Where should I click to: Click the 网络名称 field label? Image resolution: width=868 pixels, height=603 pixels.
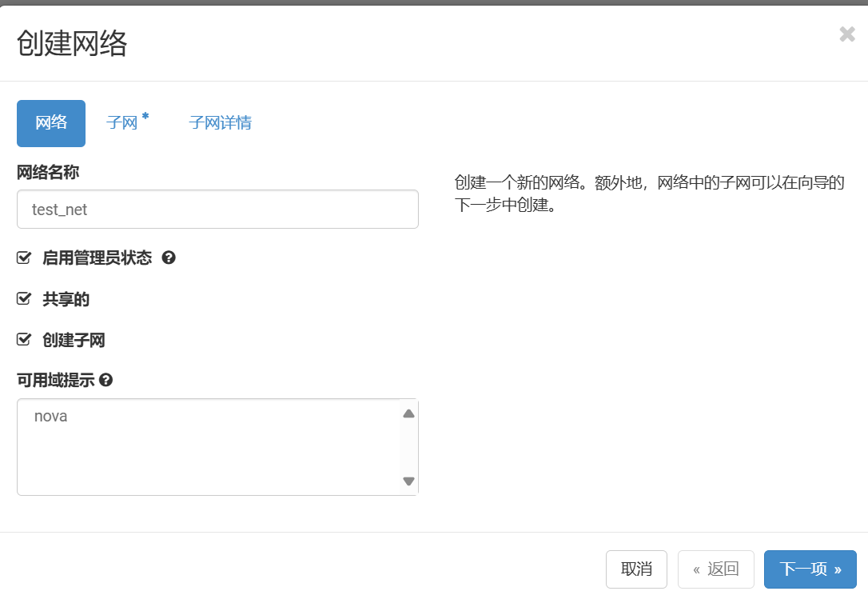pos(48,172)
